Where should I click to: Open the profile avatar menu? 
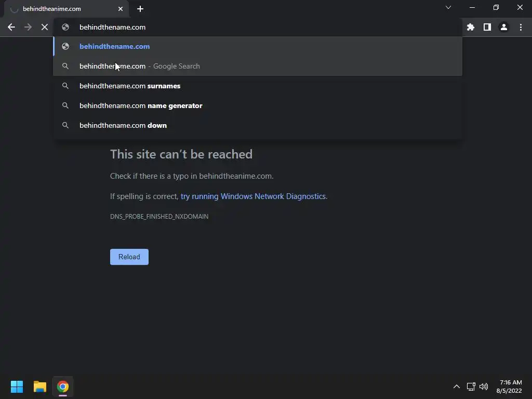click(x=504, y=27)
